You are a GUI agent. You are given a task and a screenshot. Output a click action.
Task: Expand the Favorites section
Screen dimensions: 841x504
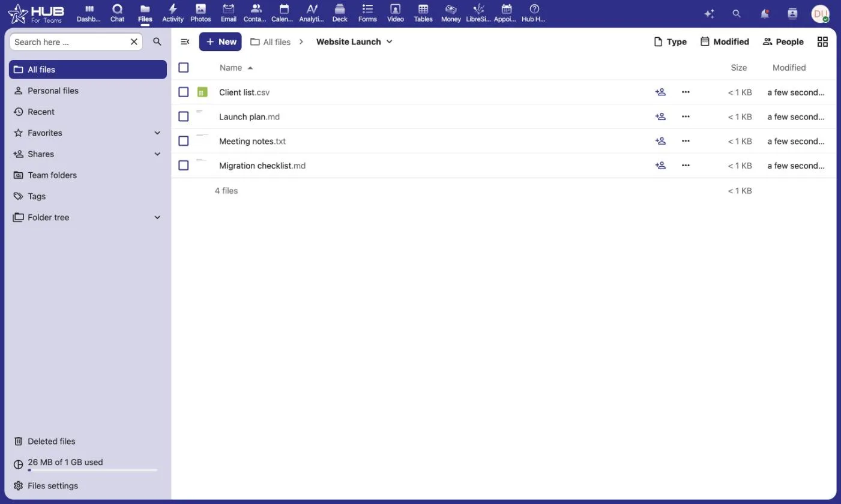[157, 133]
